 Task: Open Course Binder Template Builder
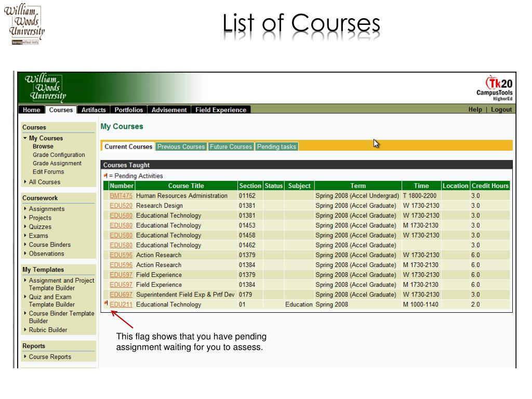(x=61, y=317)
